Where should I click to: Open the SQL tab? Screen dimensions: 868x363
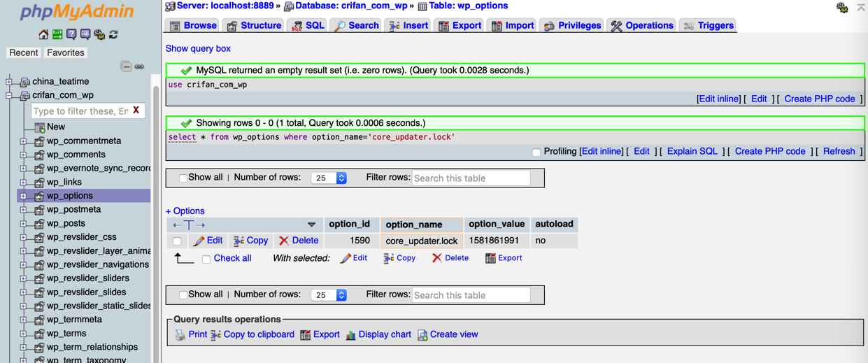(308, 25)
